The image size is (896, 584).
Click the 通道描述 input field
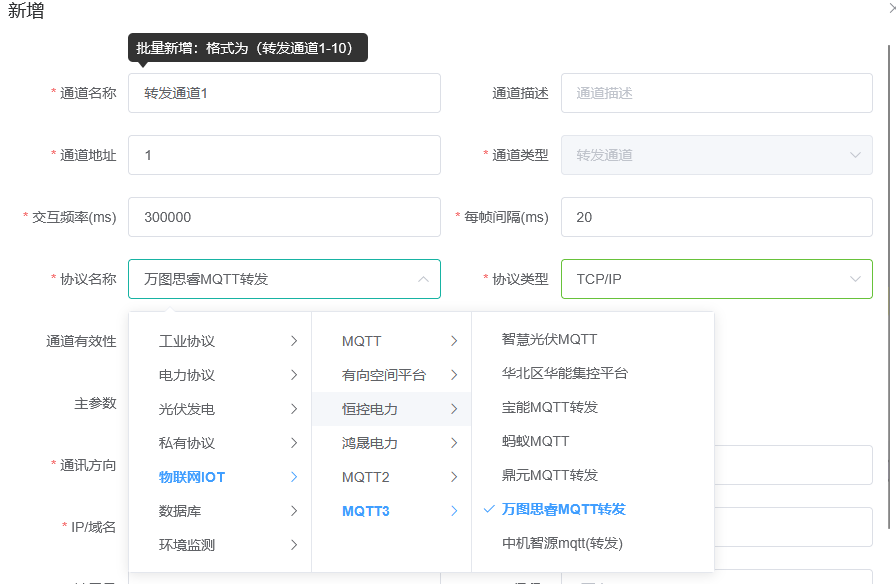[x=716, y=93]
